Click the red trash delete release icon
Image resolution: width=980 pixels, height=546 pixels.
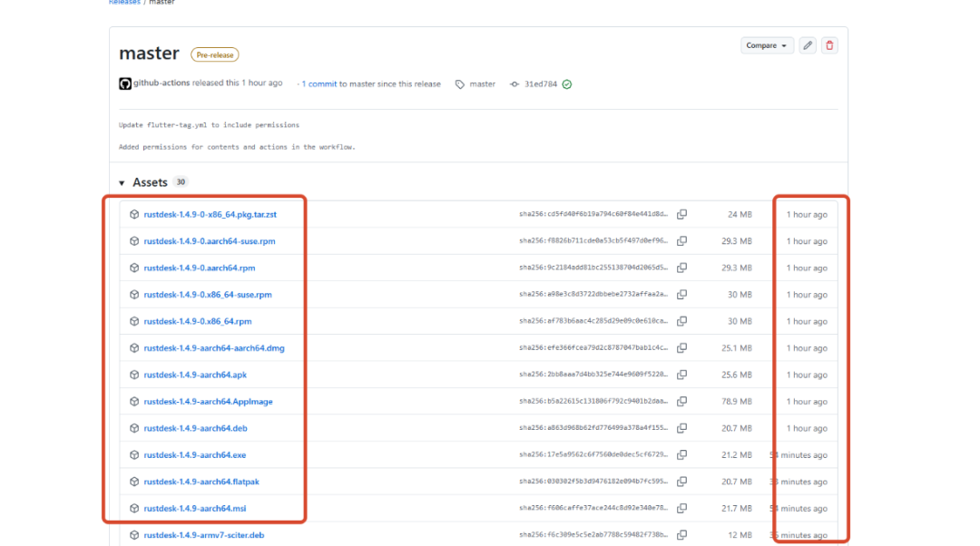(829, 45)
